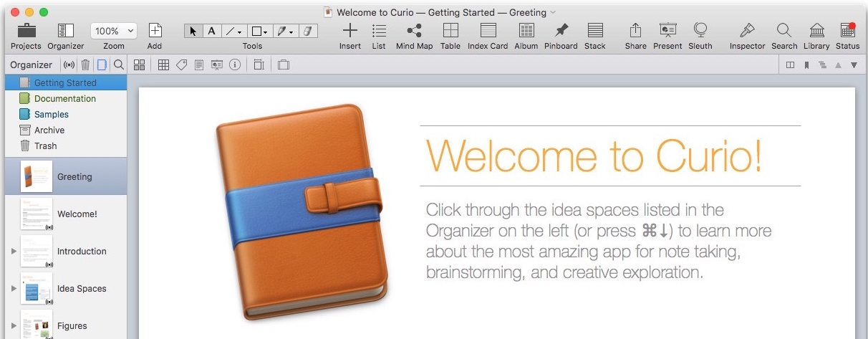Select the Introduction idea space
The image size is (868, 339).
tap(66, 251)
